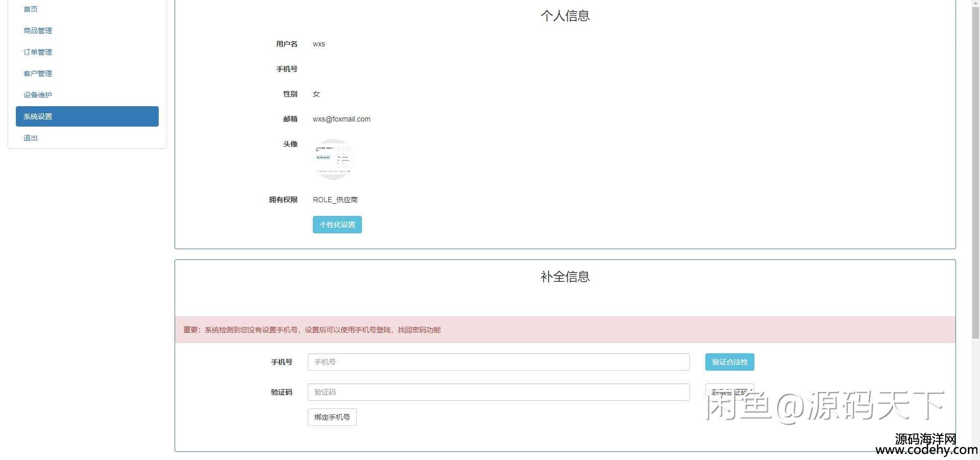The width and height of the screenshot is (980, 460).
Task: Click the 获取验证码 button
Action: click(730, 392)
